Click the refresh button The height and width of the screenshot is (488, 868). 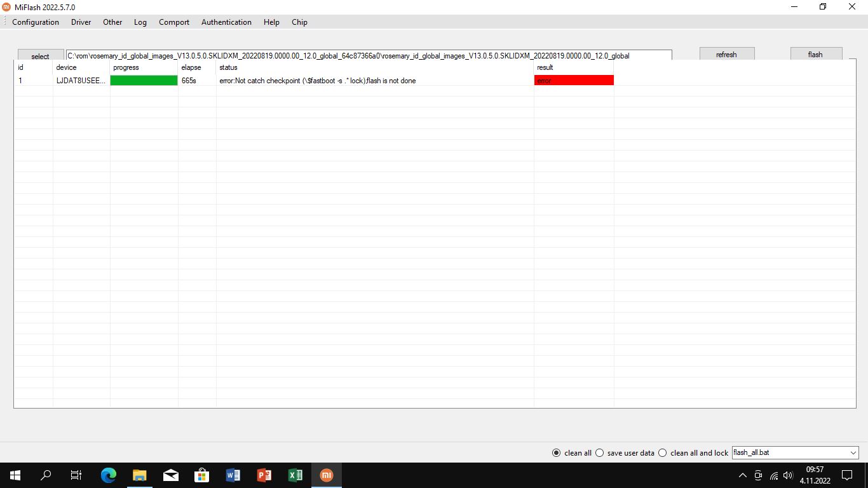726,54
